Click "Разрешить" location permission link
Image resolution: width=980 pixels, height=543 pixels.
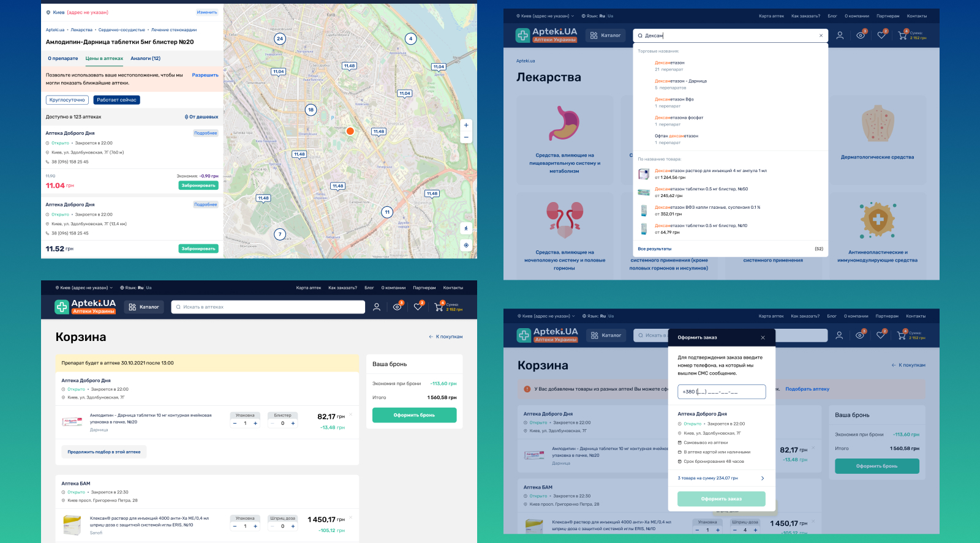pos(205,75)
